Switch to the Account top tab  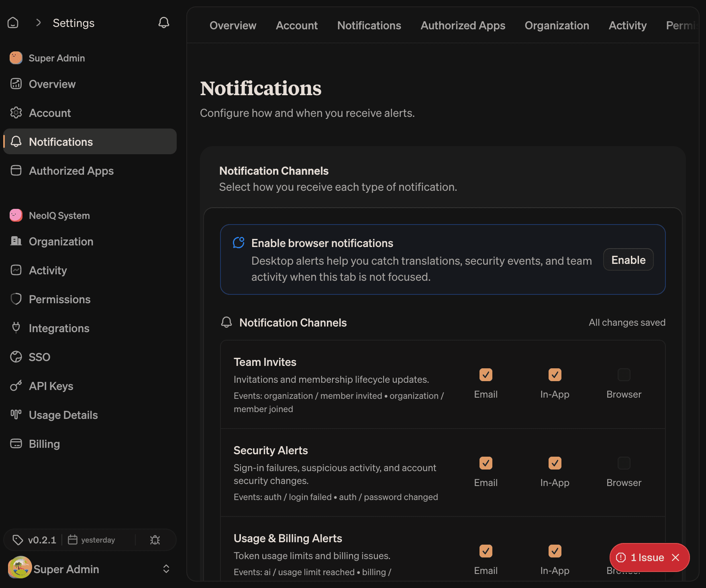[297, 25]
